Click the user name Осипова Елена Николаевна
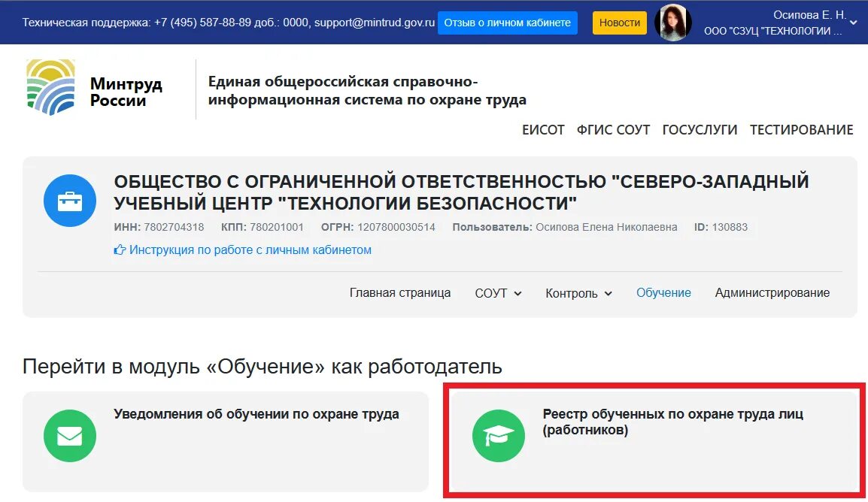The width and height of the screenshot is (868, 502). coord(607,227)
